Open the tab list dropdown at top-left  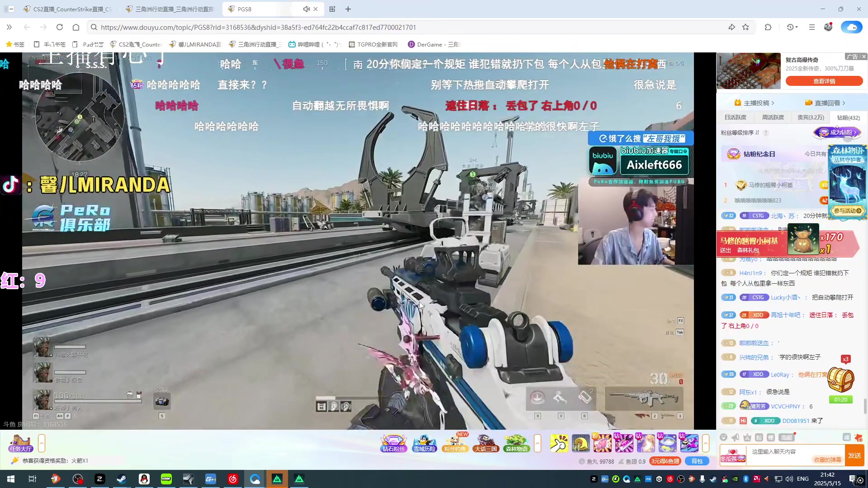tap(9, 9)
